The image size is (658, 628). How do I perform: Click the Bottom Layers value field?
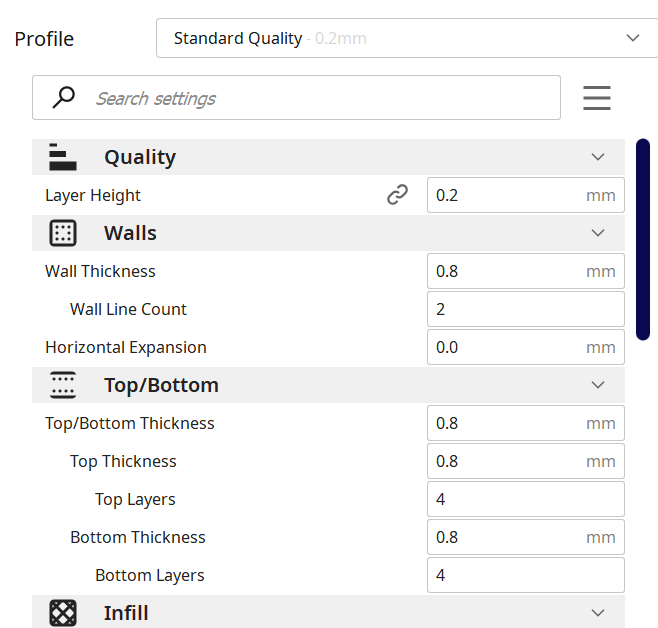tap(525, 575)
